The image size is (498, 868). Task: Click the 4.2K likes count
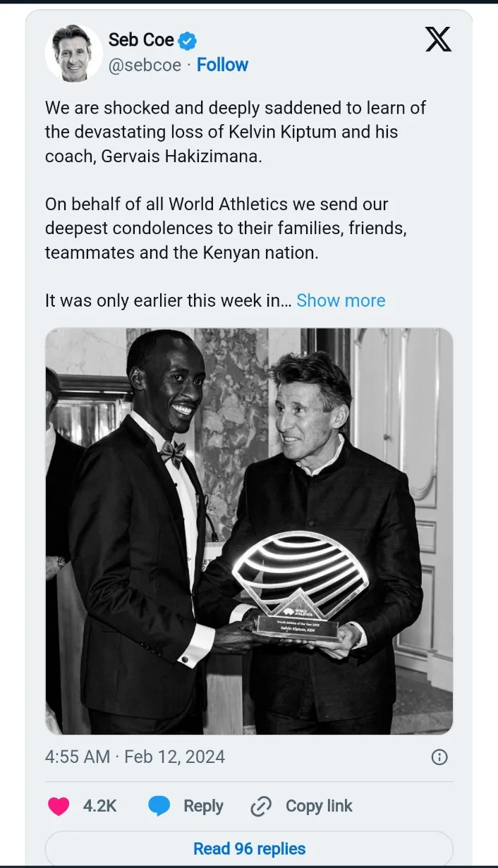99,806
